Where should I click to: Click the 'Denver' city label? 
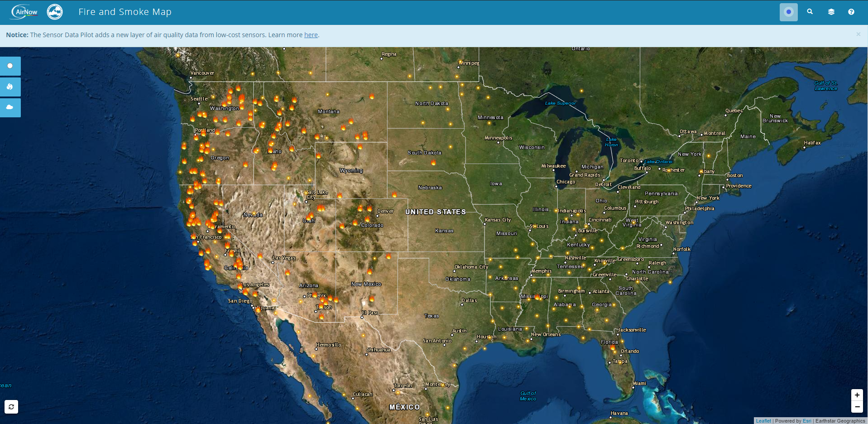(385, 211)
